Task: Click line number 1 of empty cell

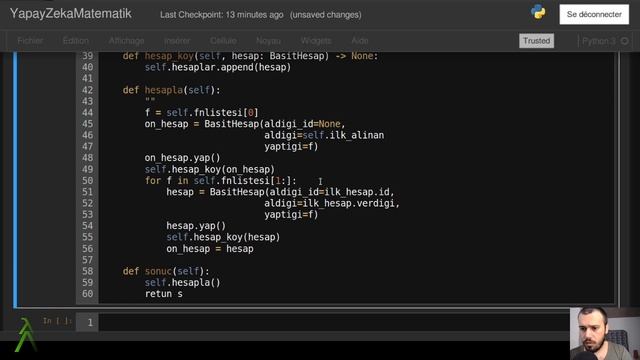Action: 90,323
